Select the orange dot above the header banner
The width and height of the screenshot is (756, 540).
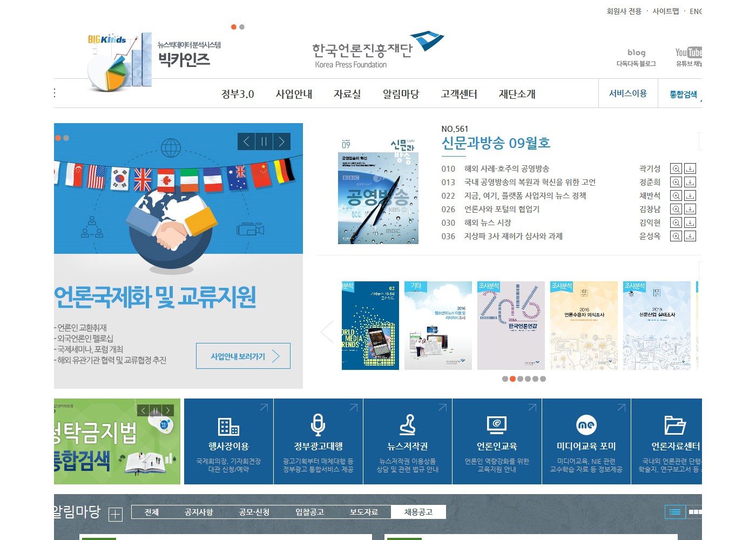tap(234, 27)
